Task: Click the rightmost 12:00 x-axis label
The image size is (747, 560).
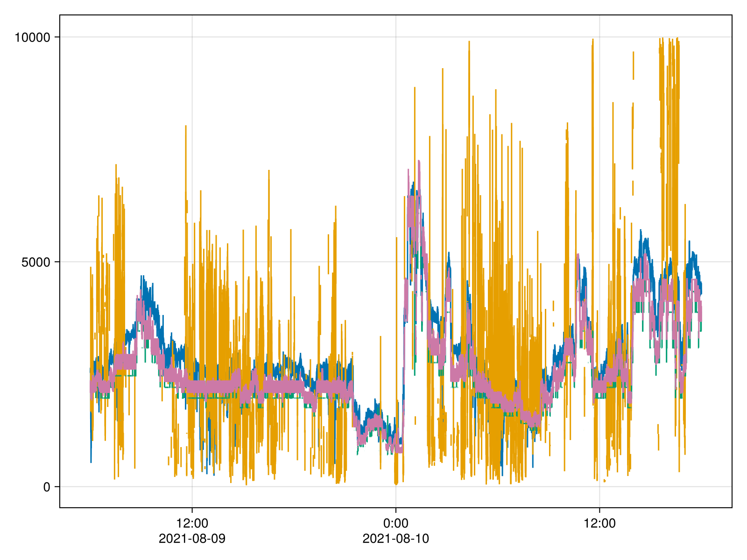Action: point(599,523)
